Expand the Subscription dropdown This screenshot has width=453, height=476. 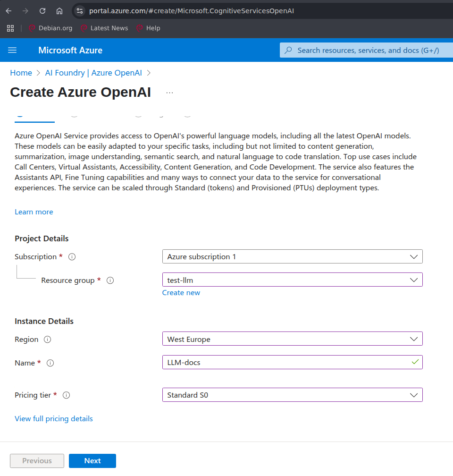point(292,257)
